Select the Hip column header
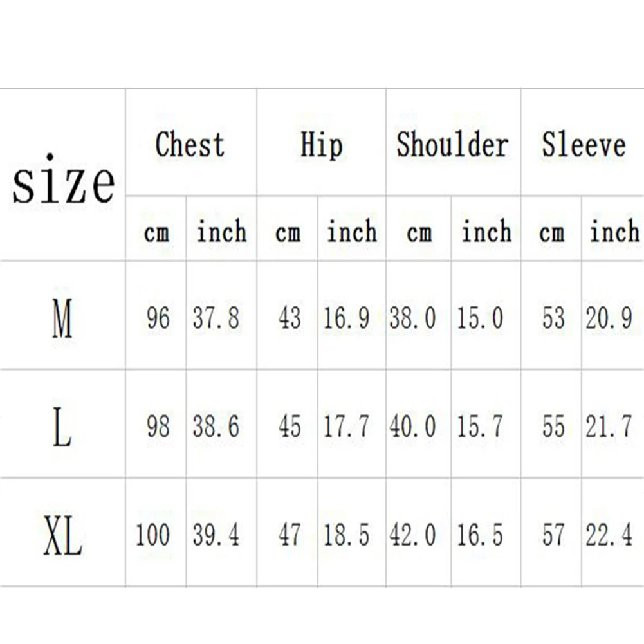Viewport: 644px width, 644px height. 321,144
